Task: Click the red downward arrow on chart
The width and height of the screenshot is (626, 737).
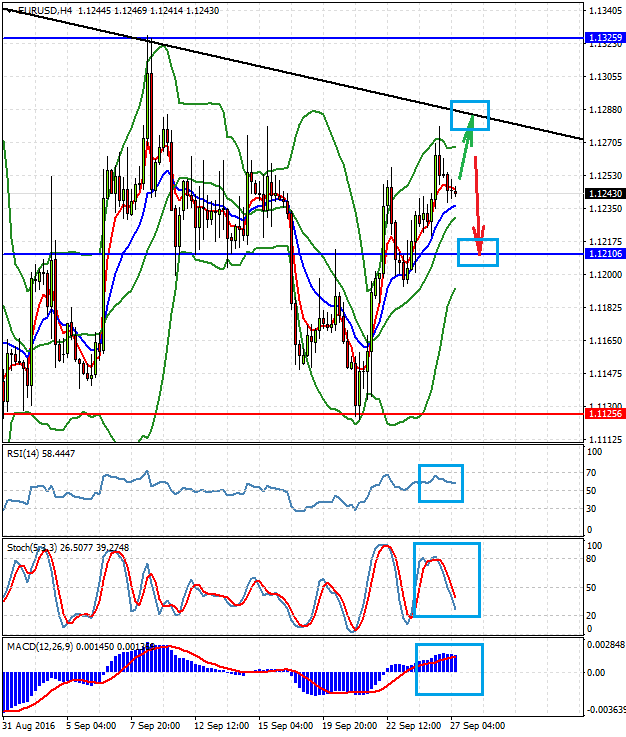Action: click(477, 205)
